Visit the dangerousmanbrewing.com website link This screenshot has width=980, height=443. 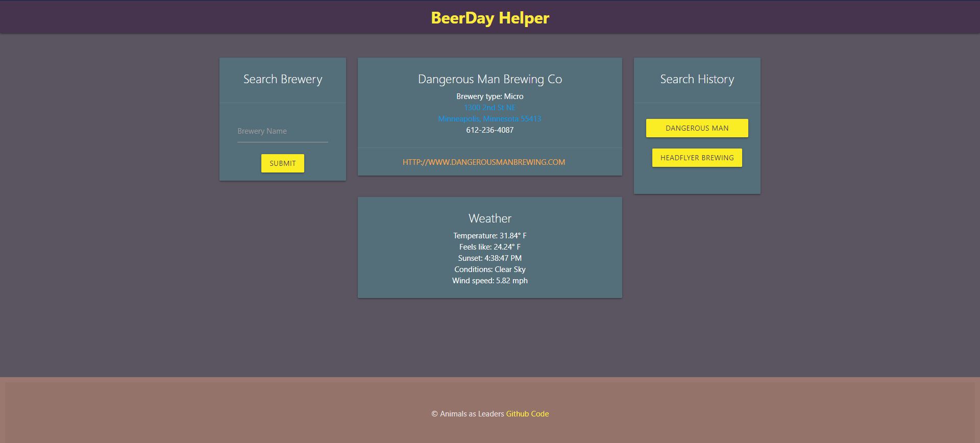pos(484,162)
